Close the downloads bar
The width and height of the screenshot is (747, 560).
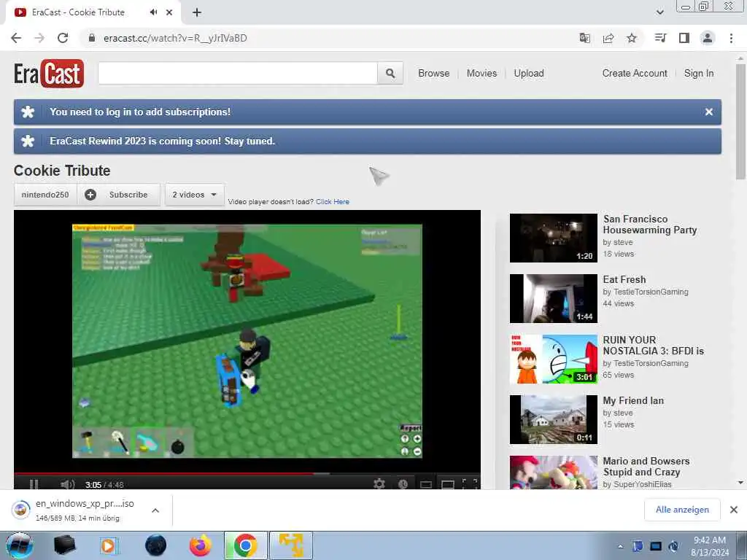click(734, 510)
